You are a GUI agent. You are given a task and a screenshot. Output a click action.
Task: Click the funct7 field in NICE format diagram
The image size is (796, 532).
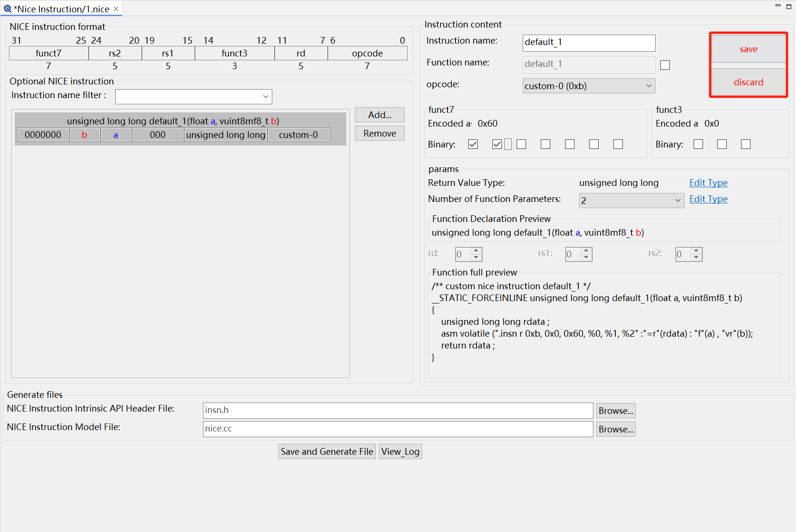click(x=49, y=53)
